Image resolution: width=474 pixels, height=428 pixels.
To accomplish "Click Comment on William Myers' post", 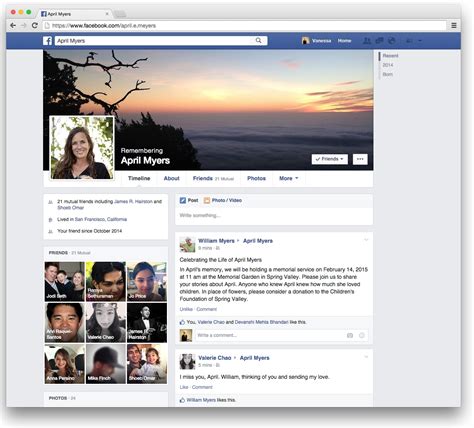I will click(x=207, y=309).
